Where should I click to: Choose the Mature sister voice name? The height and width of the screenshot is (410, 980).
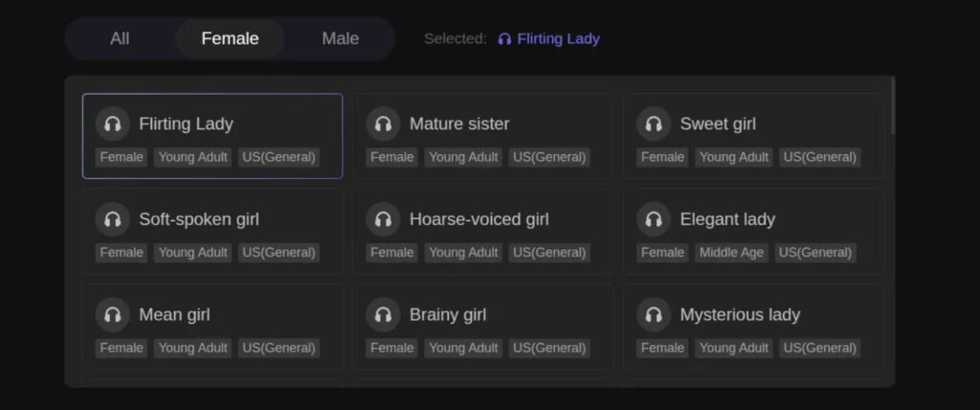(x=459, y=124)
